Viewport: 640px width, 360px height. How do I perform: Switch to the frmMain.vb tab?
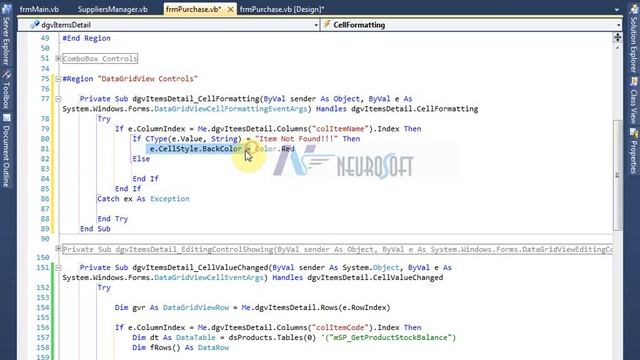click(x=39, y=9)
